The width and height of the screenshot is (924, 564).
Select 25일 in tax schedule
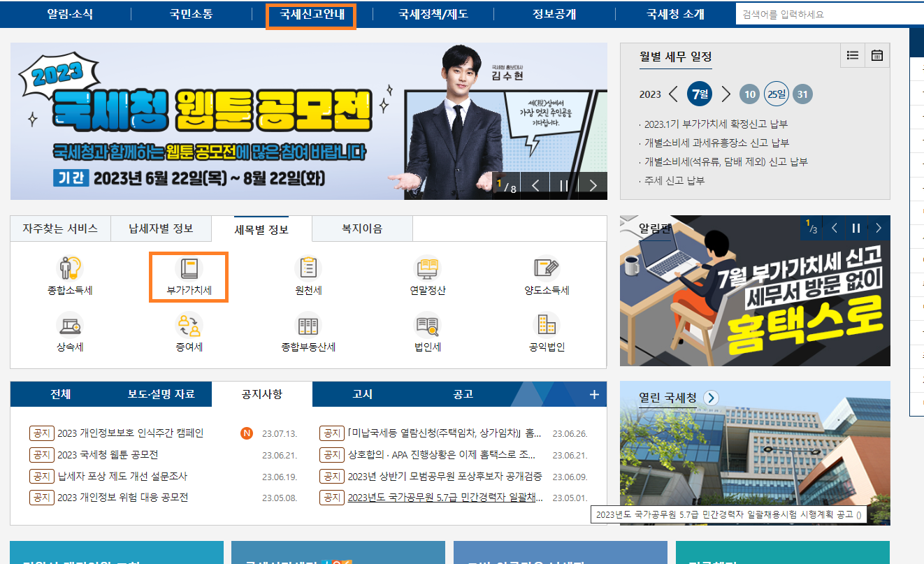[x=776, y=94]
